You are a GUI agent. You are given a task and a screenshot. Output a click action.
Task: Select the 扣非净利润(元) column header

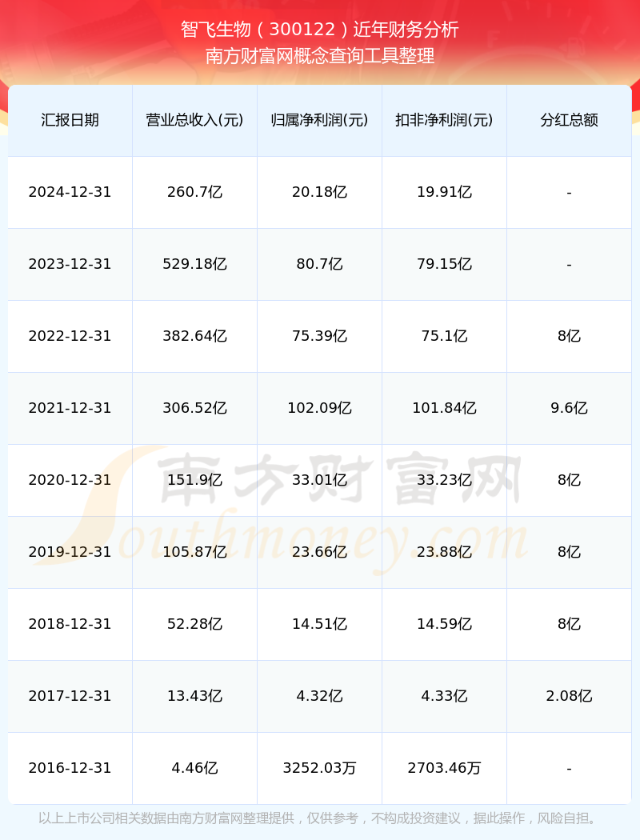pos(445,120)
